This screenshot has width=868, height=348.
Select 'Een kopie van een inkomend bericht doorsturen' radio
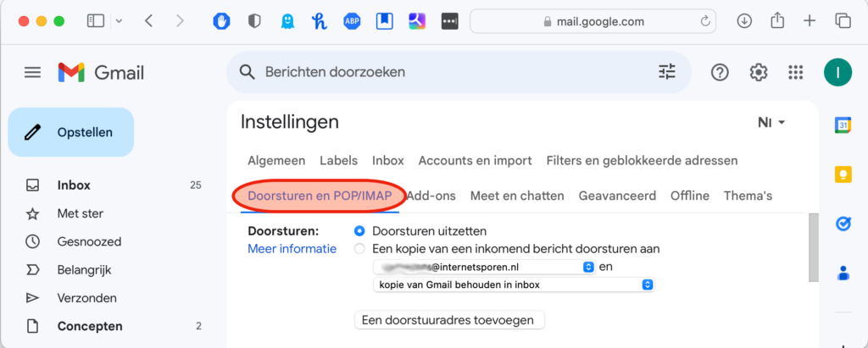tap(359, 249)
